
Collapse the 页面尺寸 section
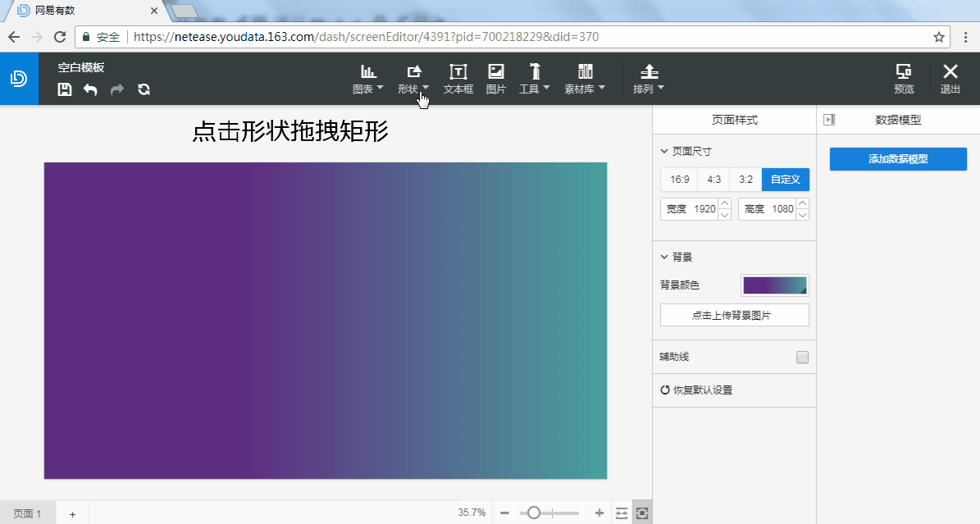pos(664,152)
